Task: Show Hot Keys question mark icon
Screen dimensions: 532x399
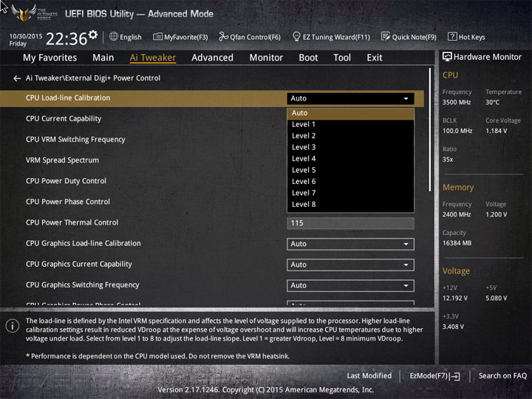Action: pyautogui.click(x=452, y=37)
